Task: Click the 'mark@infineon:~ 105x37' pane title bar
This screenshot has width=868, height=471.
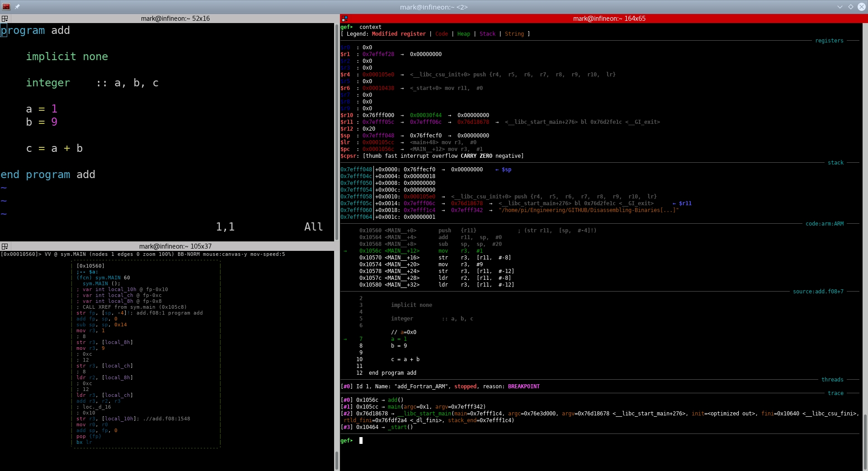Action: point(175,246)
